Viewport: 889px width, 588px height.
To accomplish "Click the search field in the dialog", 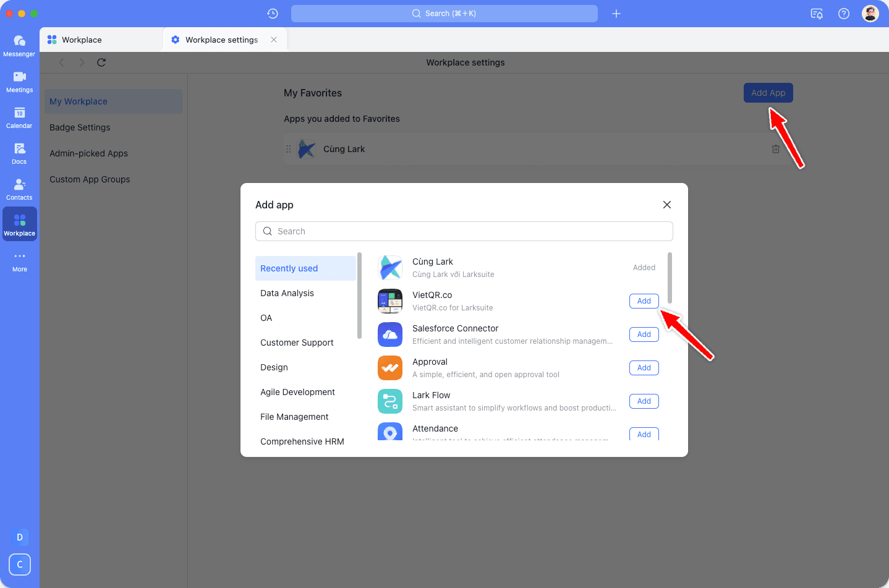I will 464,231.
